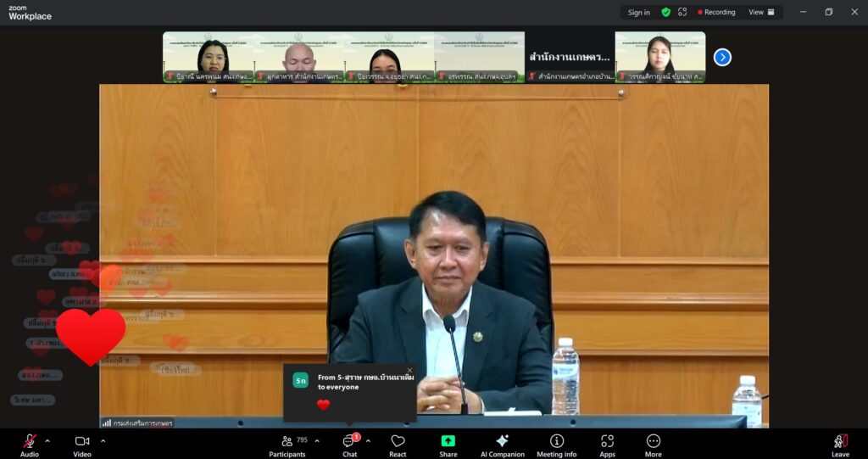868x459 pixels.
Task: Close the chat message popup
Action: click(x=409, y=371)
